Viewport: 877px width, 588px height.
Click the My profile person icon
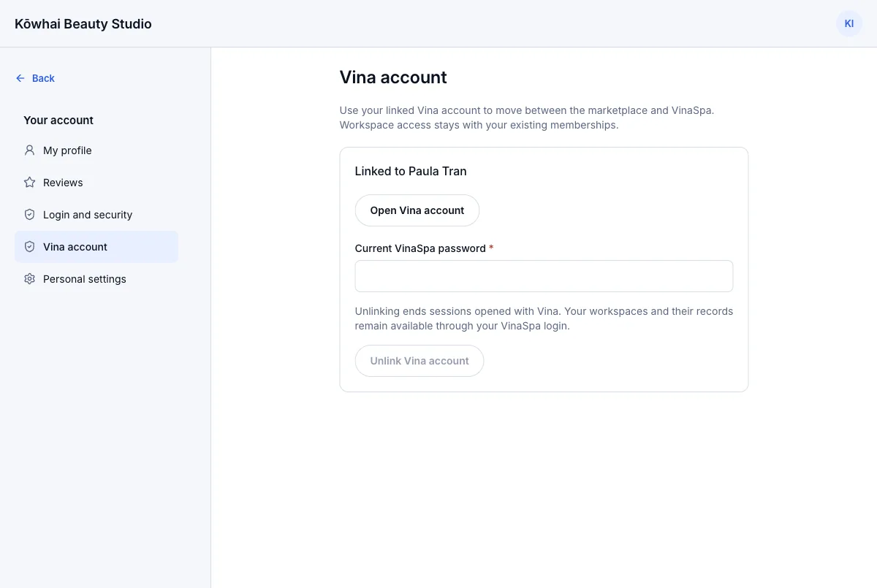point(29,150)
